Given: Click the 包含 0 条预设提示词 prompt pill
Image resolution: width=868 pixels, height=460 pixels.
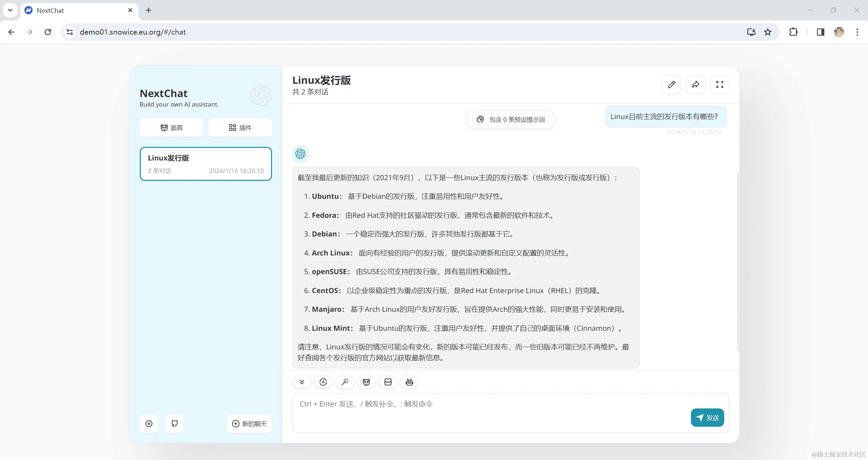Looking at the screenshot, I should [x=510, y=119].
